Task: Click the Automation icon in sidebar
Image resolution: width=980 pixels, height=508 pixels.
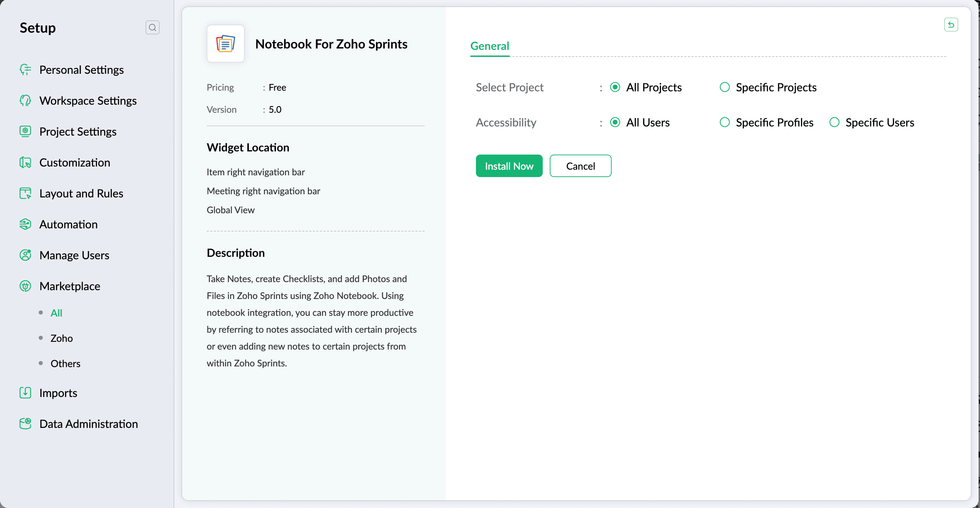Action: click(x=25, y=224)
